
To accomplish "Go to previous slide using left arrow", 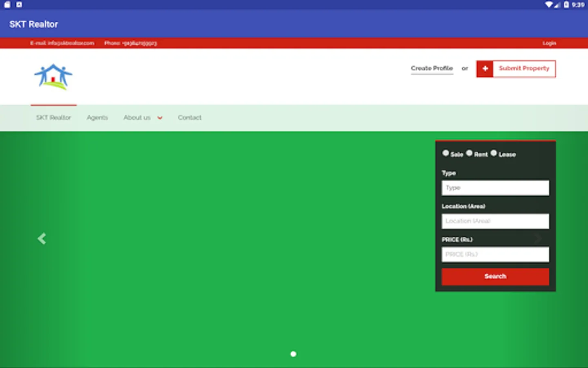I will coord(42,238).
